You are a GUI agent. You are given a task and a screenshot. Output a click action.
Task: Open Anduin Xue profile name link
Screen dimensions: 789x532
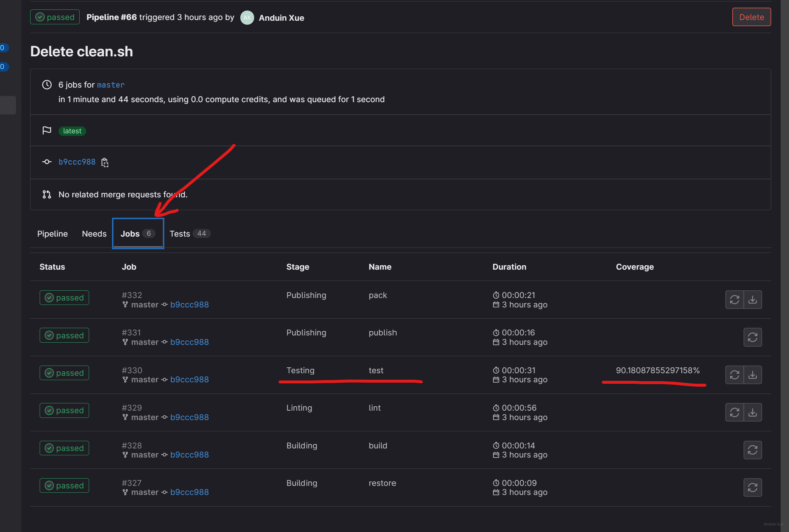281,18
